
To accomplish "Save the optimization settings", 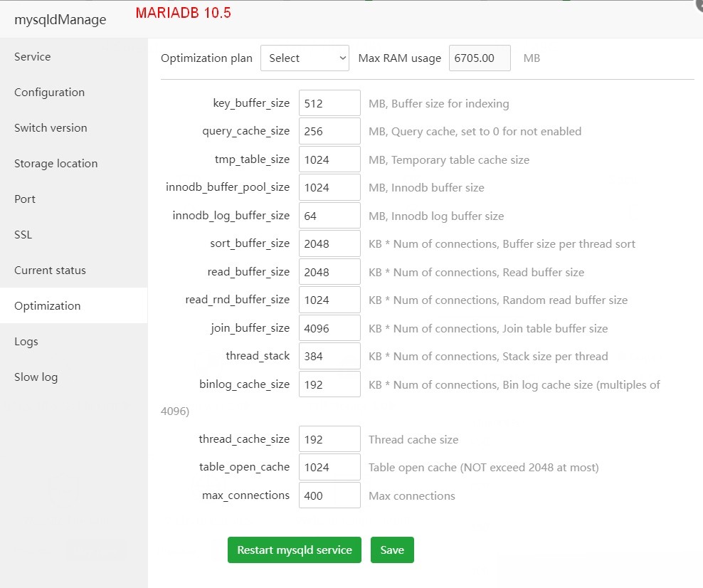I will pyautogui.click(x=392, y=550).
